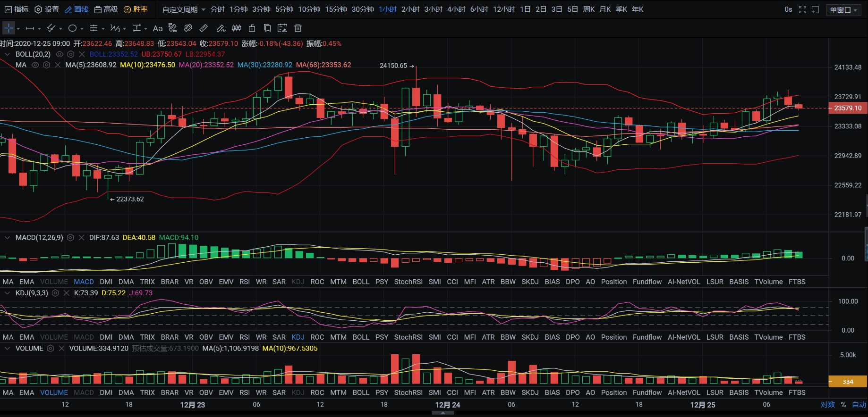
Task: Click the ruler measure tool icon
Action: 204,28
